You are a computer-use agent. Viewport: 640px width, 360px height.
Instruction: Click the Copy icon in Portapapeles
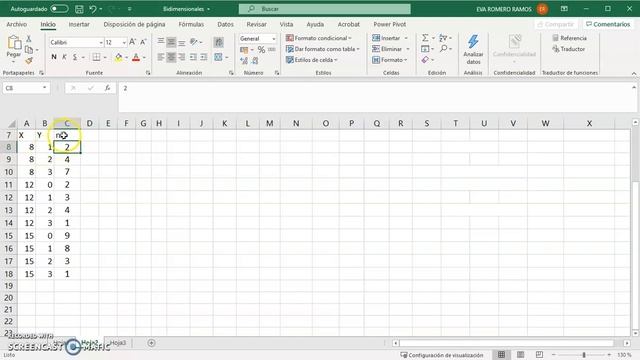(x=29, y=50)
